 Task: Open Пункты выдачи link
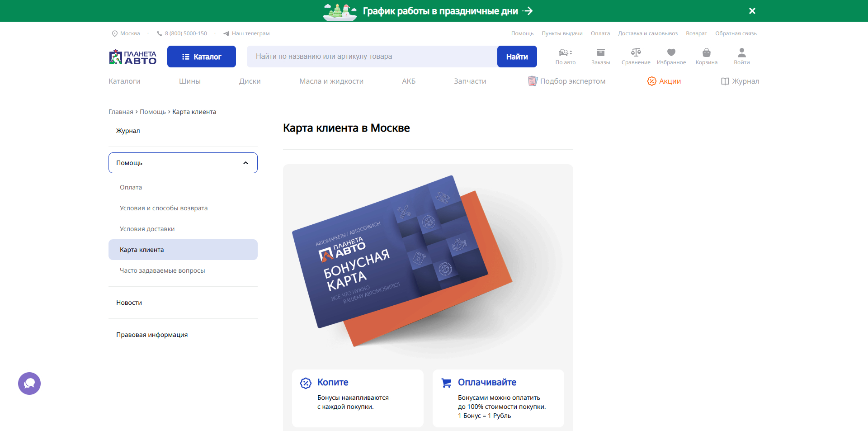(x=562, y=33)
